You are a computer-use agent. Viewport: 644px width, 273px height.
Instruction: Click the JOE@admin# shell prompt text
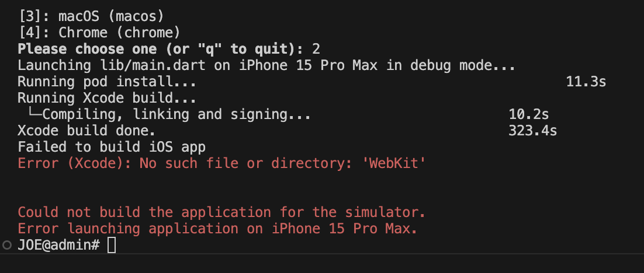pos(59,245)
